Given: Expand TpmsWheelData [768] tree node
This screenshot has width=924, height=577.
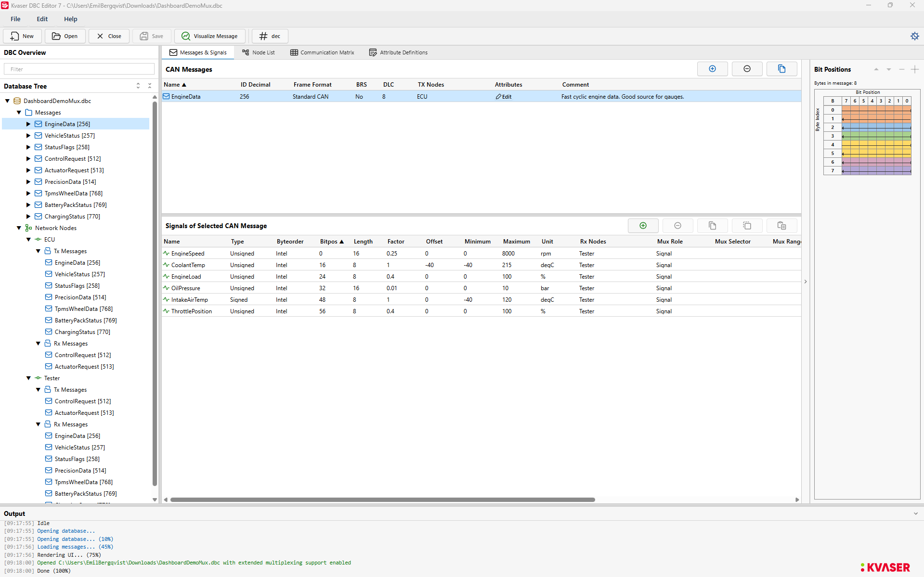Looking at the screenshot, I should point(28,193).
